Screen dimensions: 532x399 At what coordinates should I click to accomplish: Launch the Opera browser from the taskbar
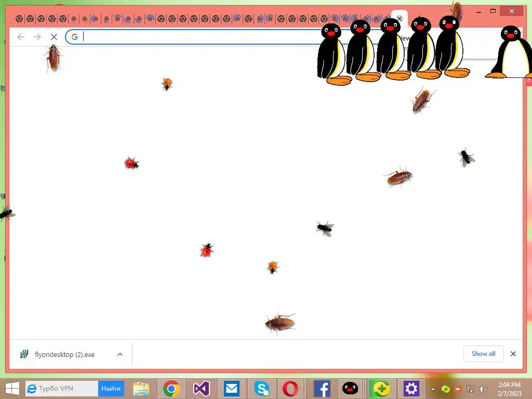[290, 389]
